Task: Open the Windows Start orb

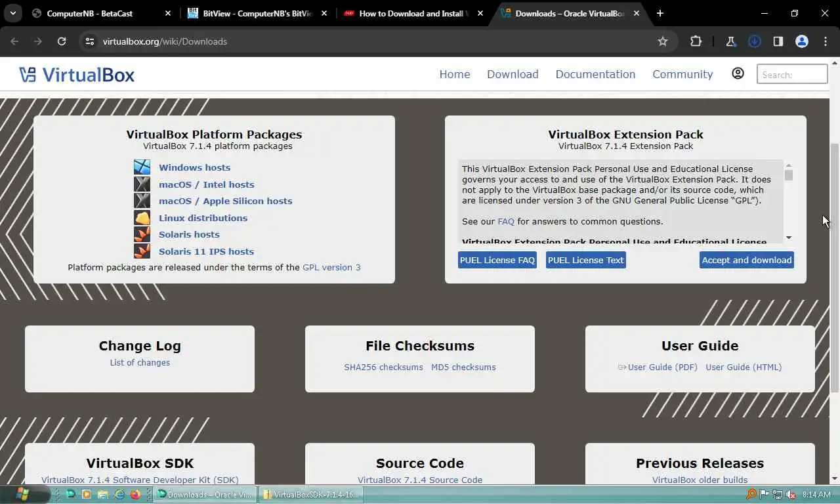Action: 23,494
